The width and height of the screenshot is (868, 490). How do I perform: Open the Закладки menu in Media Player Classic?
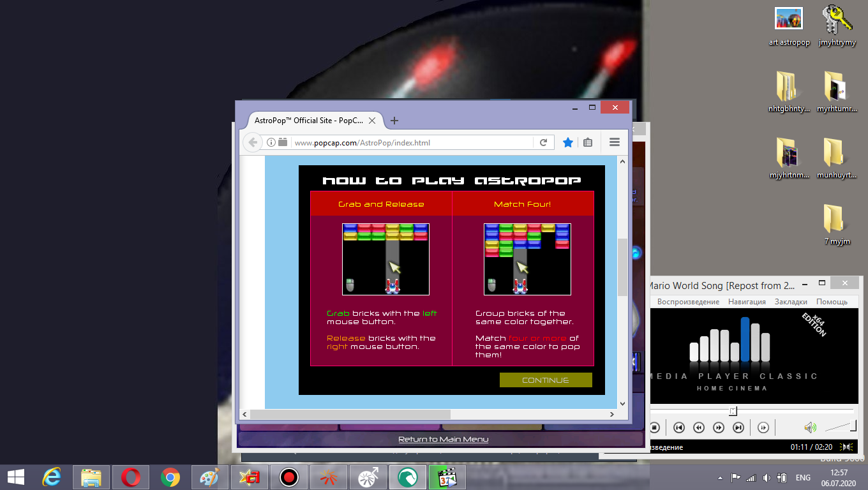click(791, 302)
